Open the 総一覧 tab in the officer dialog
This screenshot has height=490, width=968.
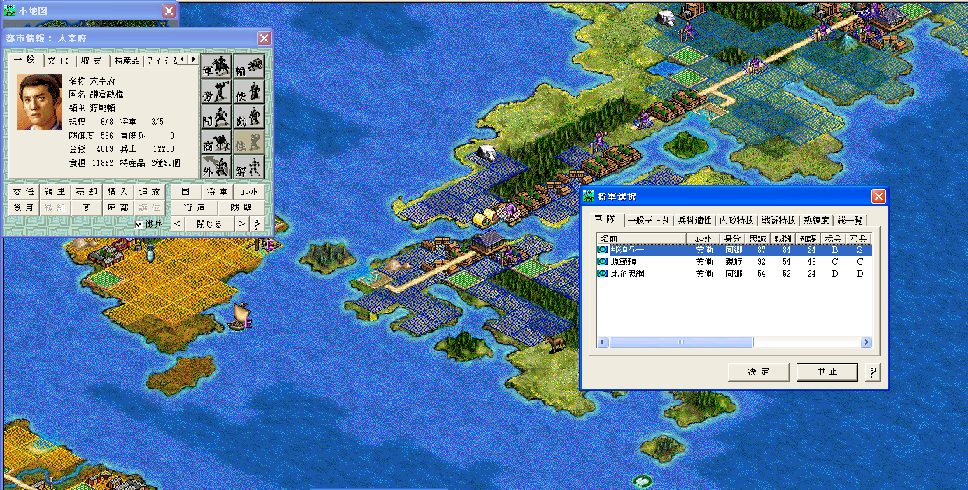coord(851,220)
